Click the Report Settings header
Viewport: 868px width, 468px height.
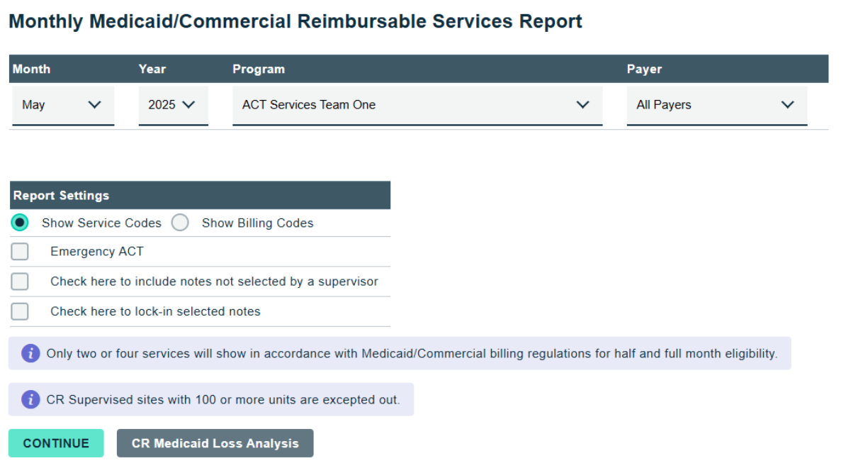pos(200,195)
